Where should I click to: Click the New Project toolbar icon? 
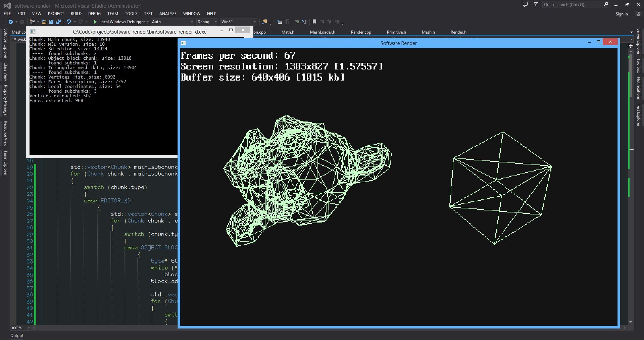[32, 22]
